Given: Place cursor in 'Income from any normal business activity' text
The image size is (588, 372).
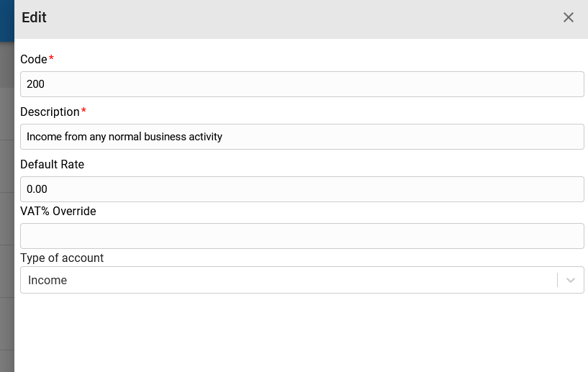Looking at the screenshot, I should pos(124,137).
